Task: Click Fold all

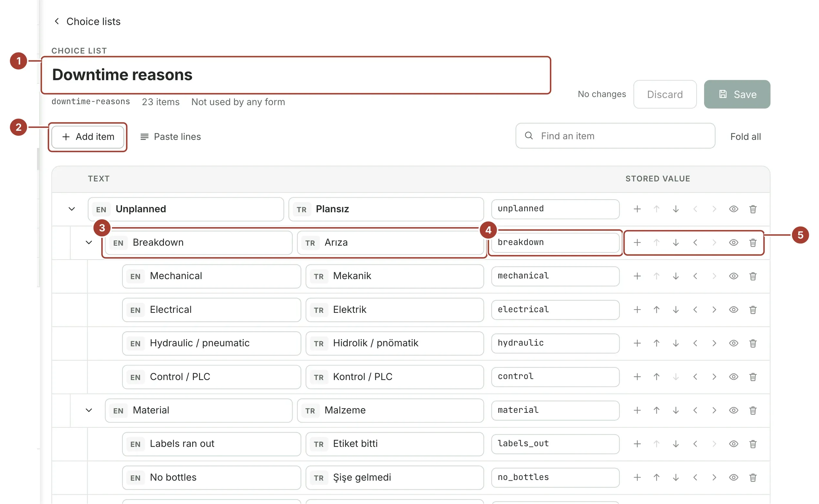Action: (745, 137)
